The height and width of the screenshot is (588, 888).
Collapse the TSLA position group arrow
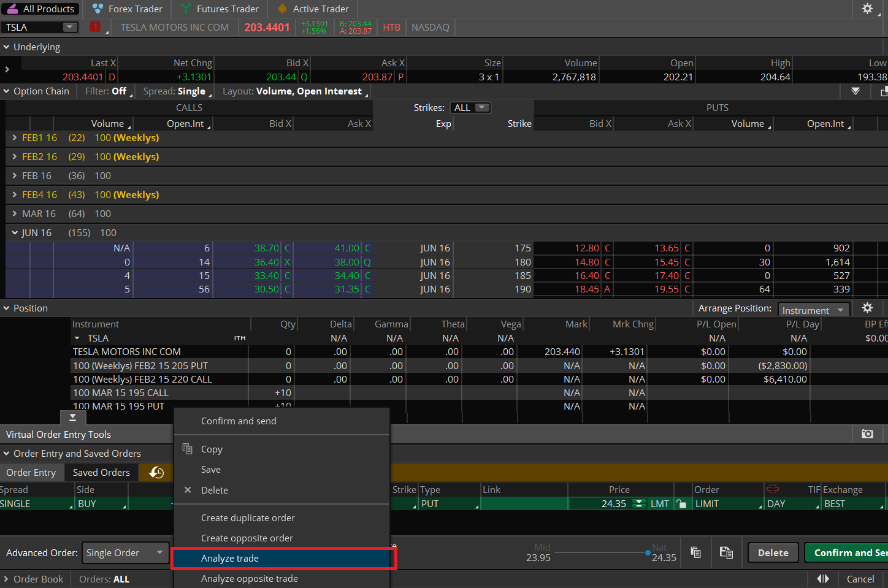(x=77, y=338)
